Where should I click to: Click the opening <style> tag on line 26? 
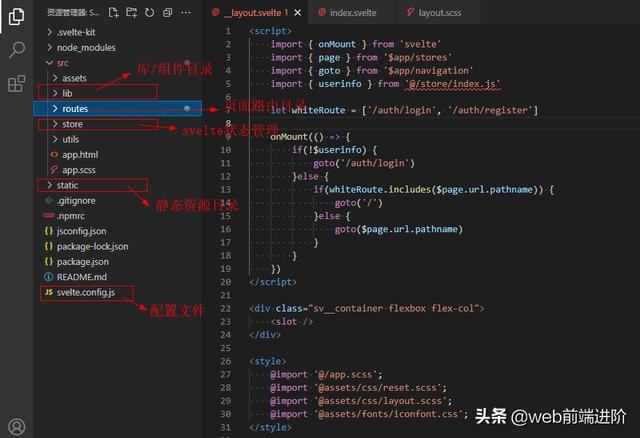pyautogui.click(x=268, y=361)
